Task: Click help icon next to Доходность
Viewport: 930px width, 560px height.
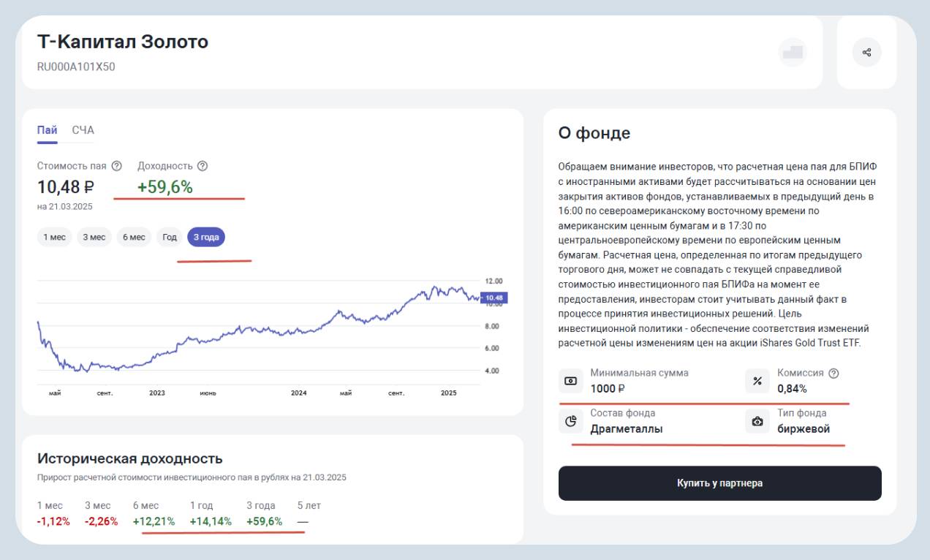Action: (203, 166)
